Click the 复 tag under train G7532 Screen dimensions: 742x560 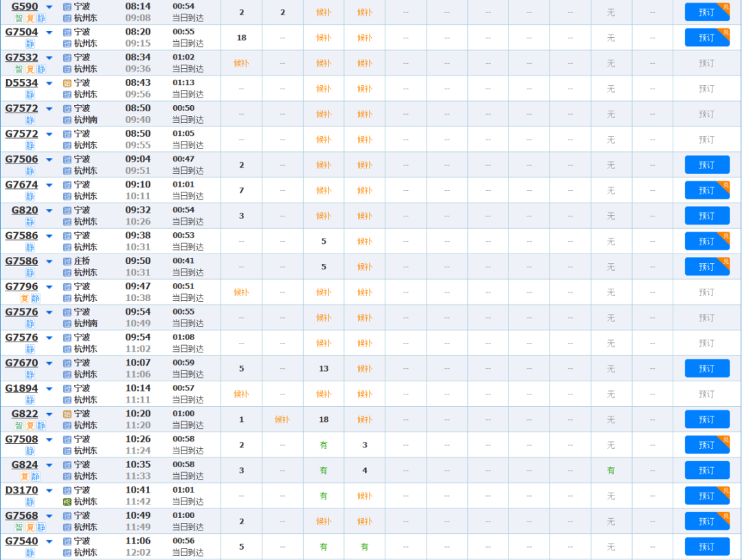pos(30,69)
